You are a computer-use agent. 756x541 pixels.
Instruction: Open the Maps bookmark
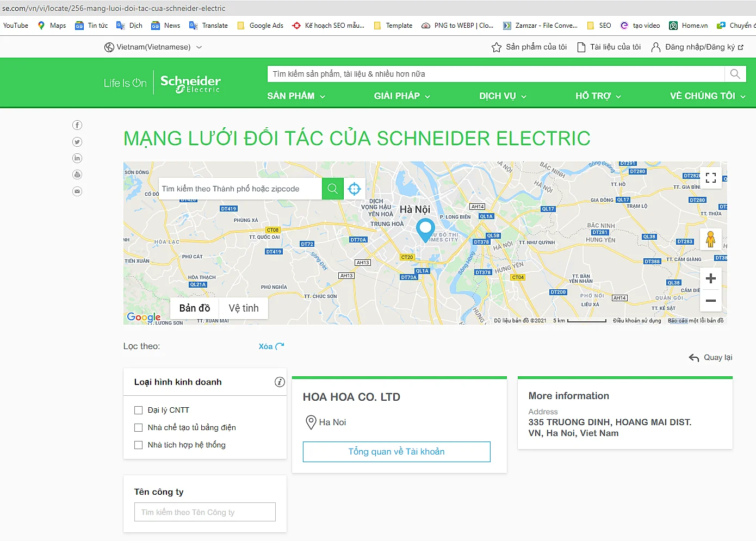tap(52, 26)
